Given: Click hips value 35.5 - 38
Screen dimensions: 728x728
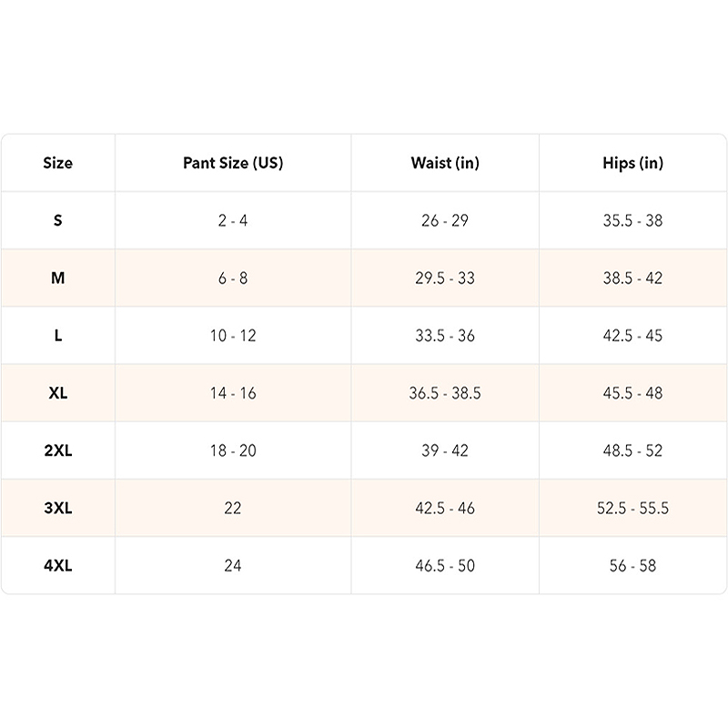Looking at the screenshot, I should coord(632,221).
